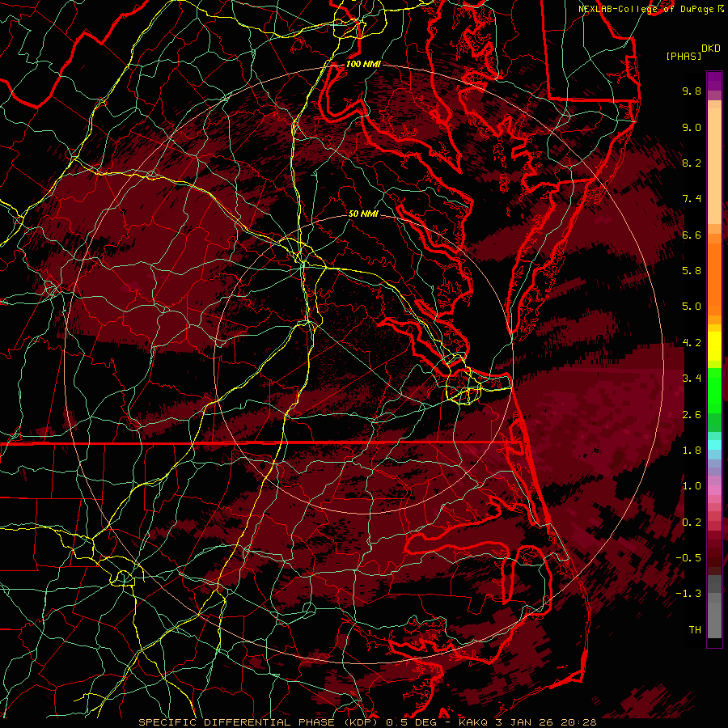This screenshot has width=728, height=728.
Task: Select the 8.2 value on the color scale
Action: pyautogui.click(x=692, y=163)
